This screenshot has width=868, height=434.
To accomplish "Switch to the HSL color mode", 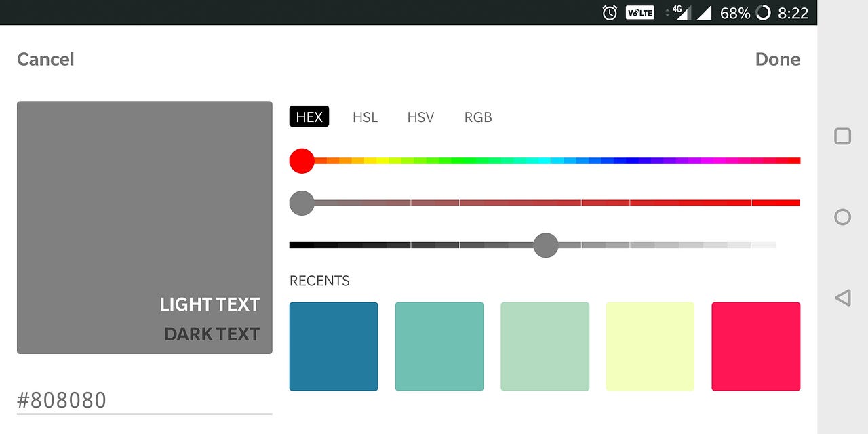I will pyautogui.click(x=365, y=117).
